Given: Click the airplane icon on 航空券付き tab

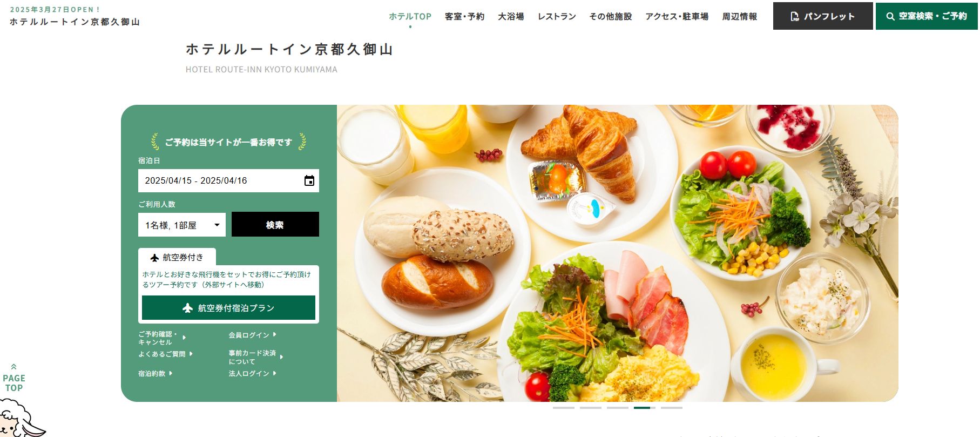Looking at the screenshot, I should [154, 258].
